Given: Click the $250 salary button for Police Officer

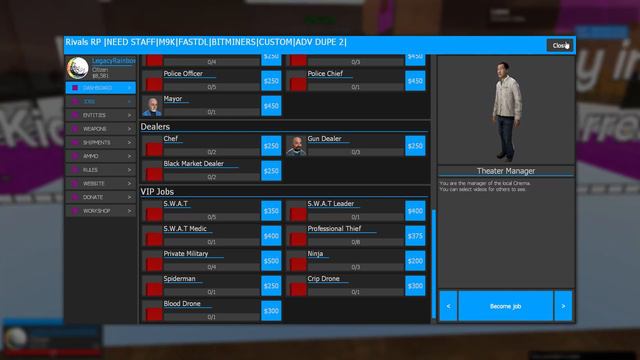Looking at the screenshot, I should [271, 81].
